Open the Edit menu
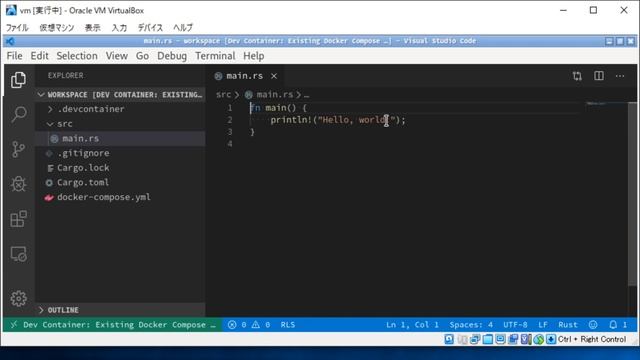This screenshot has width=640, height=360. (39, 56)
